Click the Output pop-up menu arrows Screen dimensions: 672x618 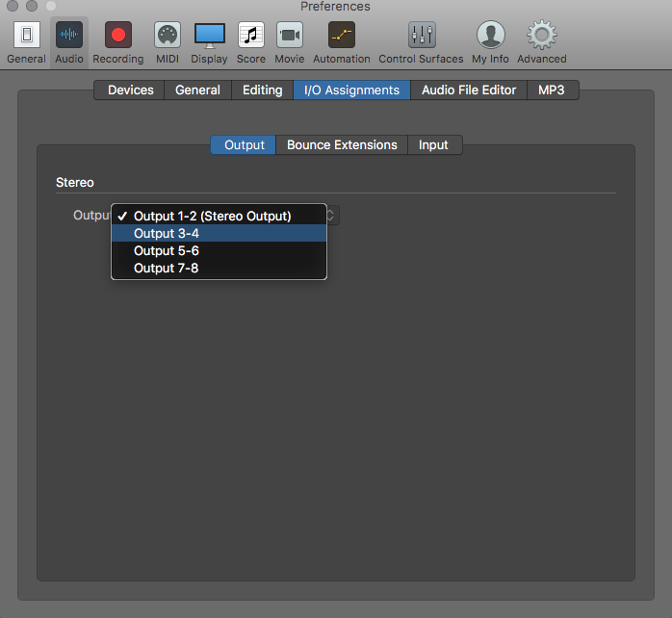click(331, 215)
